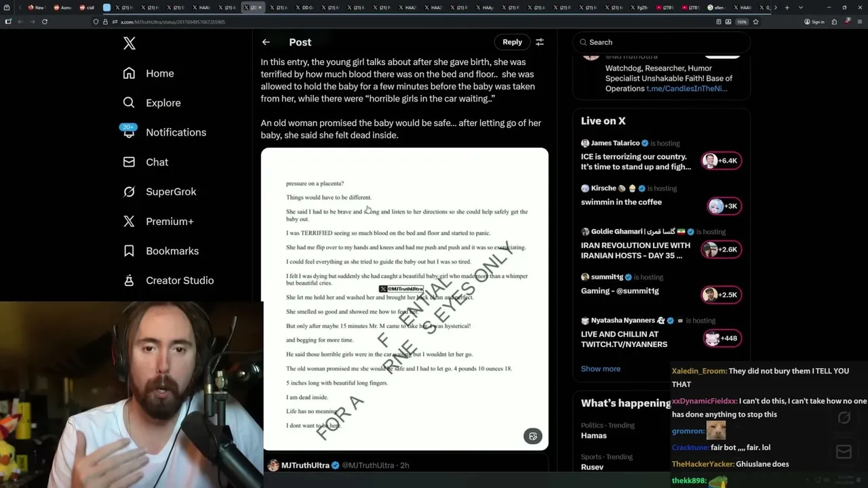Image resolution: width=868 pixels, height=488 pixels.
Task: Click the browser address bar URL
Action: (172, 22)
